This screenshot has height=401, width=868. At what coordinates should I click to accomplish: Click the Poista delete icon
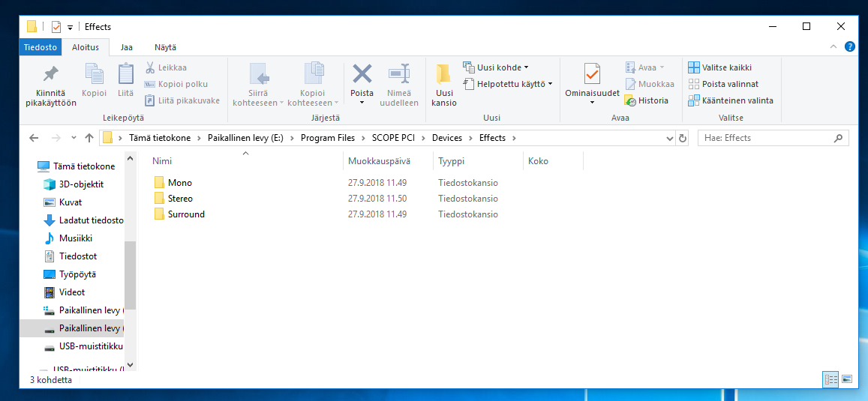point(362,74)
